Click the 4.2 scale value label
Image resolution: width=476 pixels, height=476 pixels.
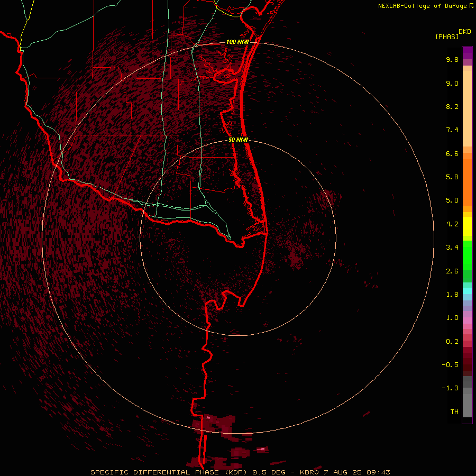tap(452, 224)
